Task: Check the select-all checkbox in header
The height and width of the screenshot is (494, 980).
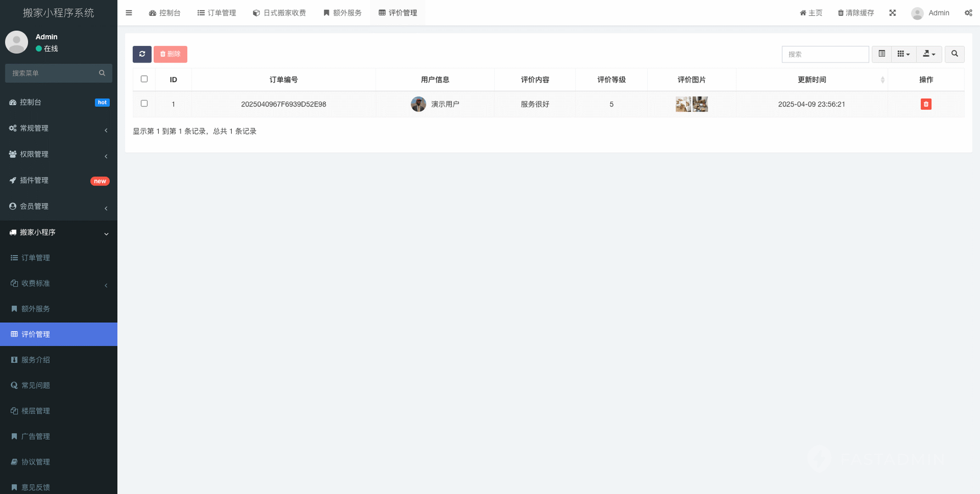Action: pyautogui.click(x=144, y=79)
